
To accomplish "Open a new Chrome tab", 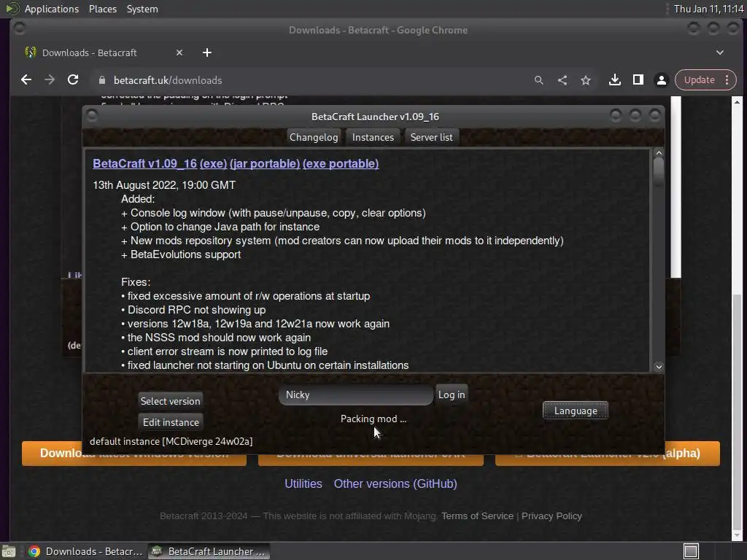I will pos(206,52).
